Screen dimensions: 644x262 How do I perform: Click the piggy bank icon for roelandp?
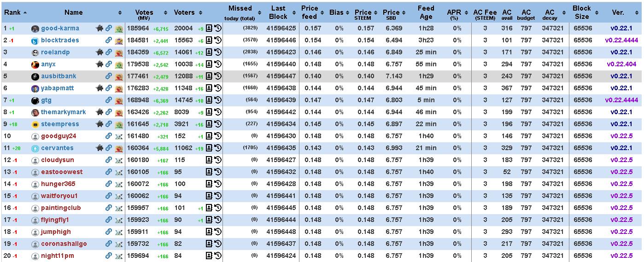(x=100, y=52)
